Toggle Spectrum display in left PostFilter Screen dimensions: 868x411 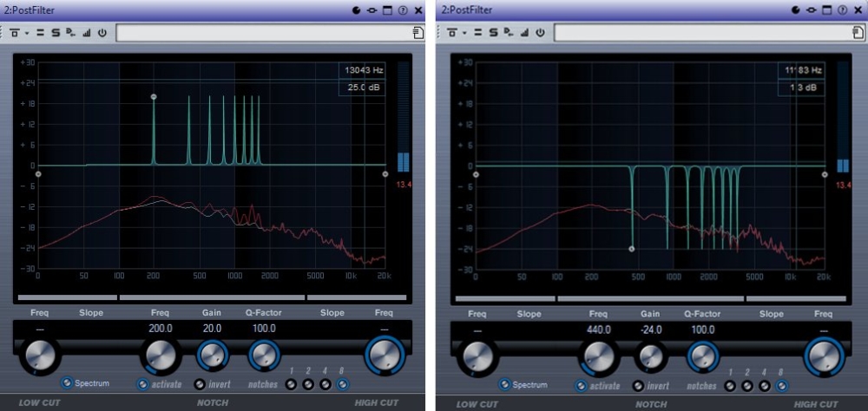tap(67, 382)
